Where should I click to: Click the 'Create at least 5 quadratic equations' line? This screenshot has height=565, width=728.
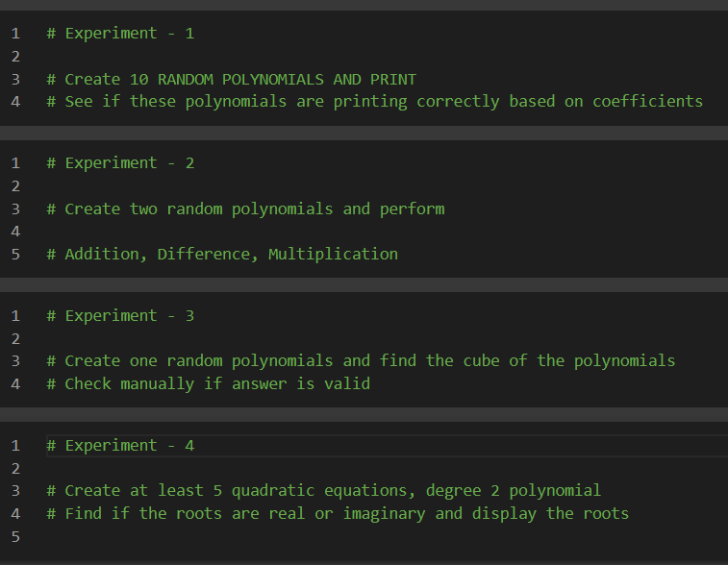coord(323,491)
